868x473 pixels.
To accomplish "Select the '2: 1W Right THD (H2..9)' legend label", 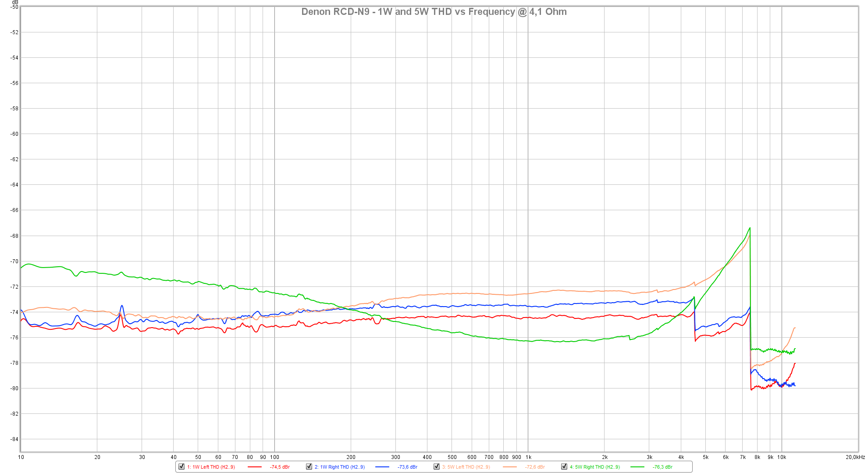I will [x=340, y=467].
